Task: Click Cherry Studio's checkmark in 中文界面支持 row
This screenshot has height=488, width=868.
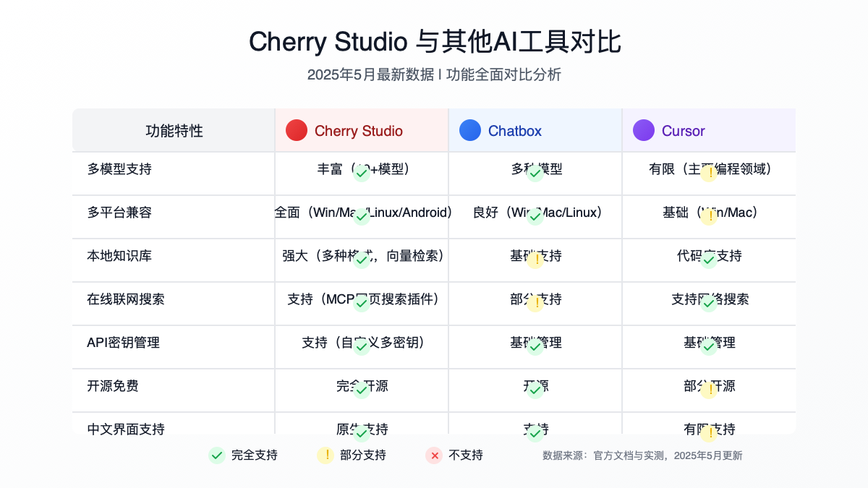Action: pos(362,434)
